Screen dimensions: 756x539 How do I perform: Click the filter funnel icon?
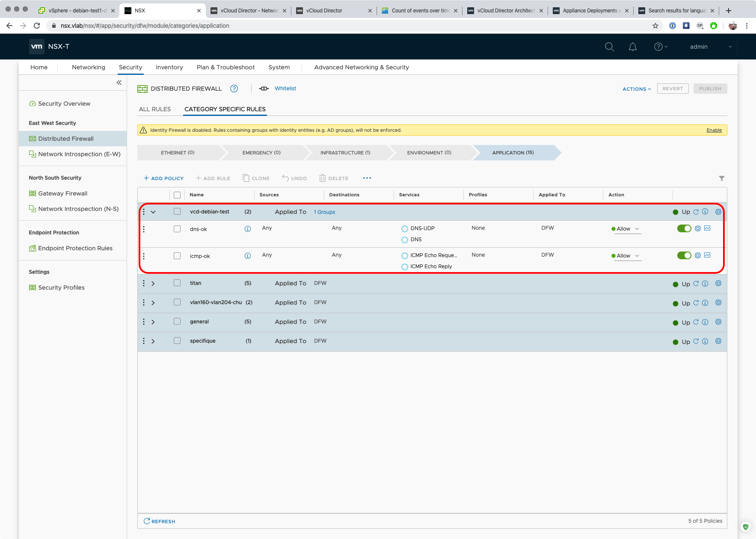[x=721, y=178]
